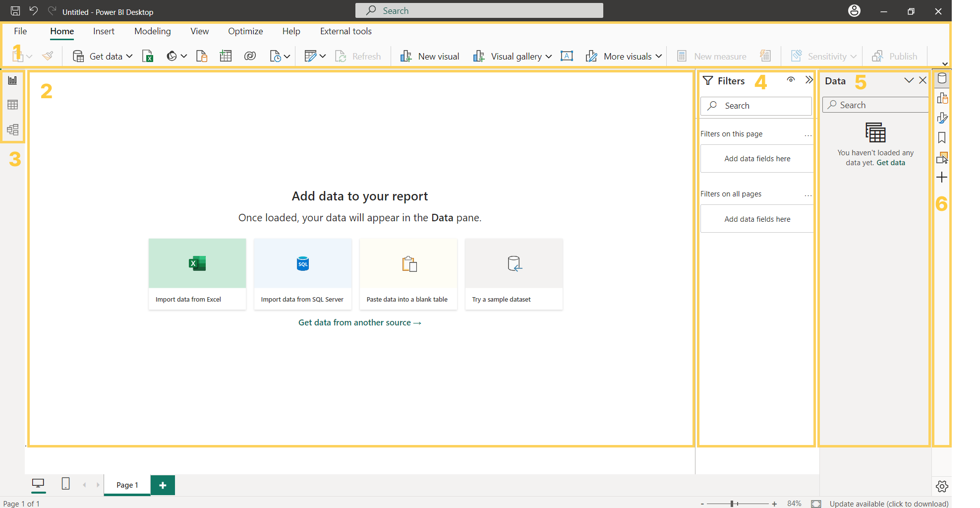Screen dimensions: 980x508
Task: Open the File menu
Action: pyautogui.click(x=20, y=31)
